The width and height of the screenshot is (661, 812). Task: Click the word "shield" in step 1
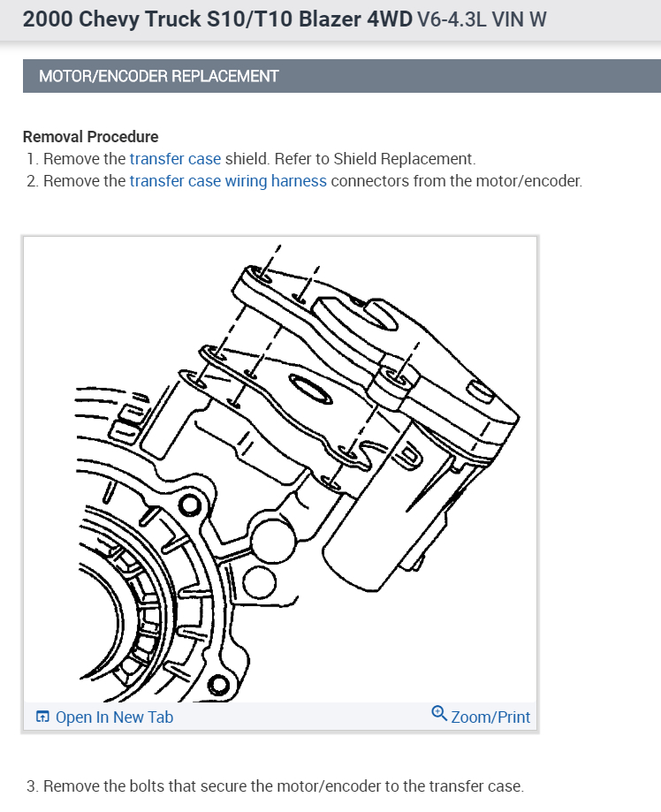247,158
